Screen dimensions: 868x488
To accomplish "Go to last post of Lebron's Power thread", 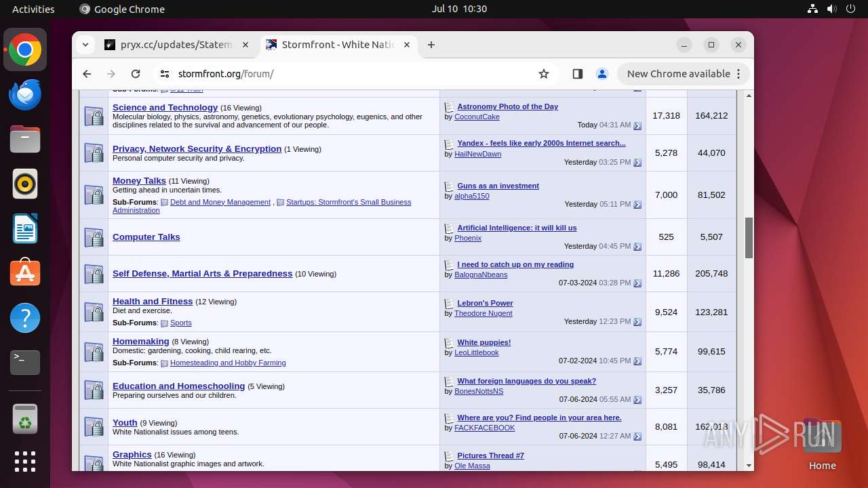I will pyautogui.click(x=637, y=322).
